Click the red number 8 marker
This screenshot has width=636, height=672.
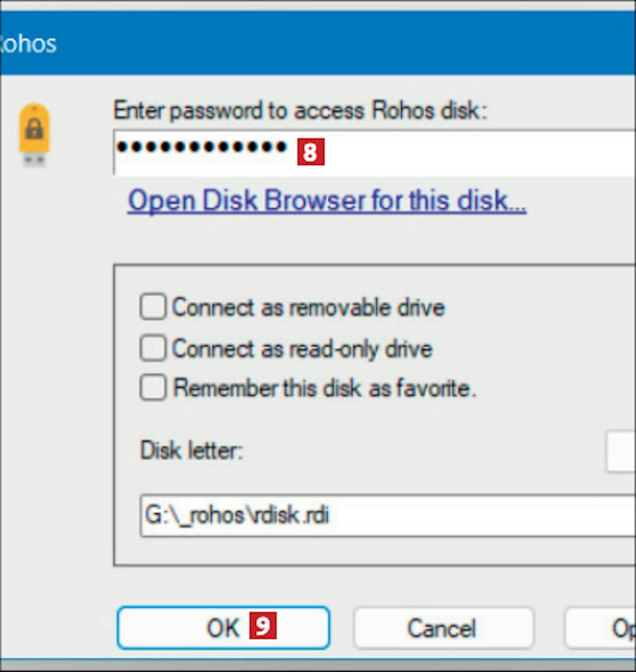click(310, 152)
